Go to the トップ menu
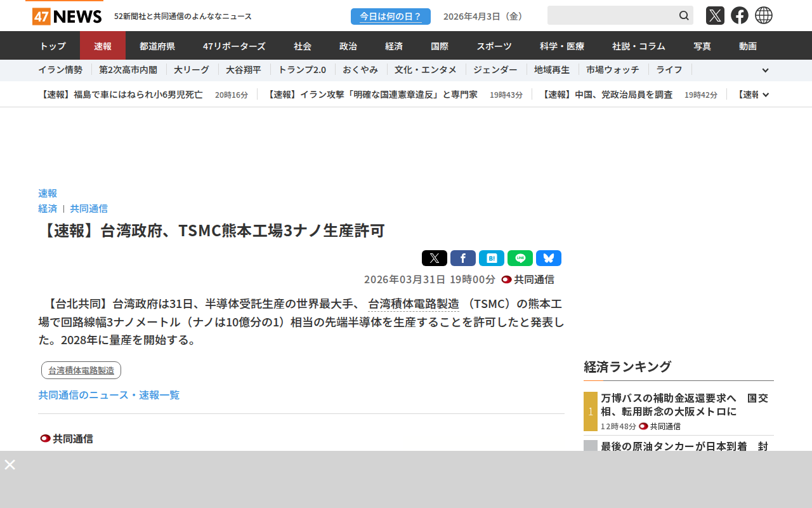The width and height of the screenshot is (812, 508). (x=53, y=46)
